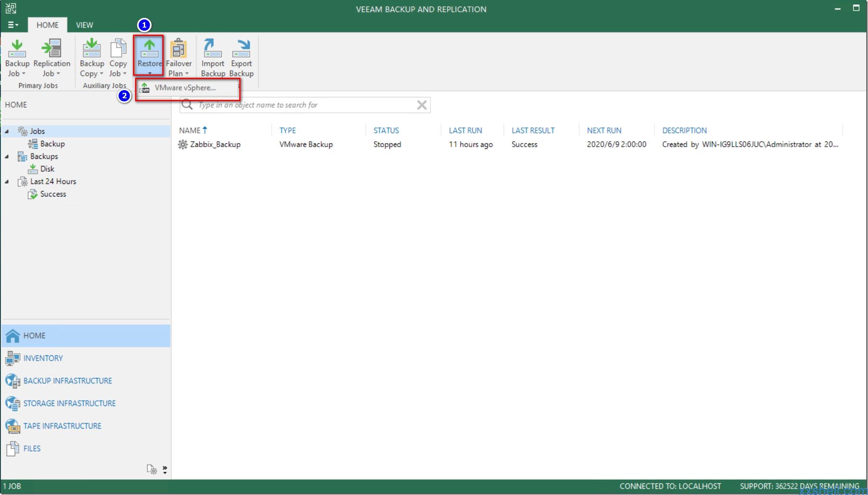This screenshot has height=495, width=868.
Task: Click the Description cell of Zabbix_Backup
Action: pos(750,145)
